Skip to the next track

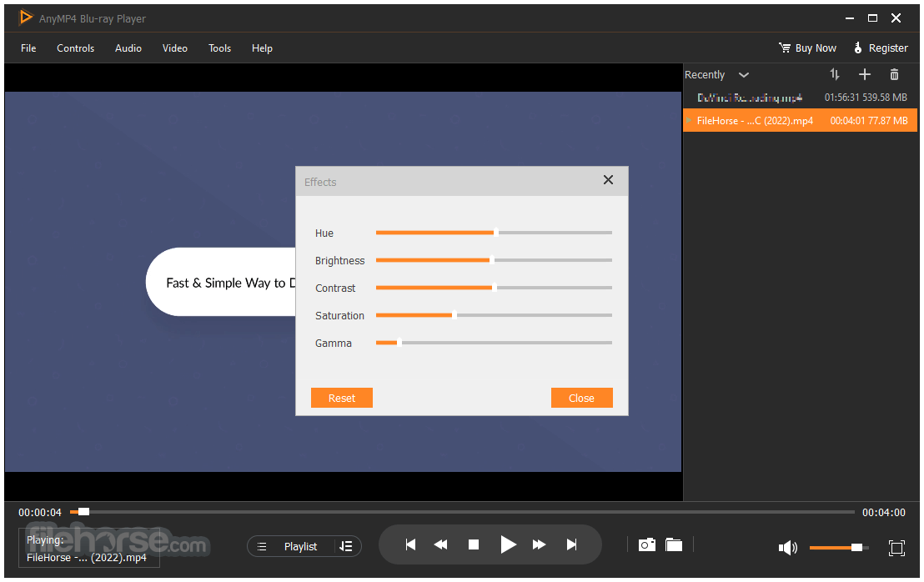coord(571,544)
